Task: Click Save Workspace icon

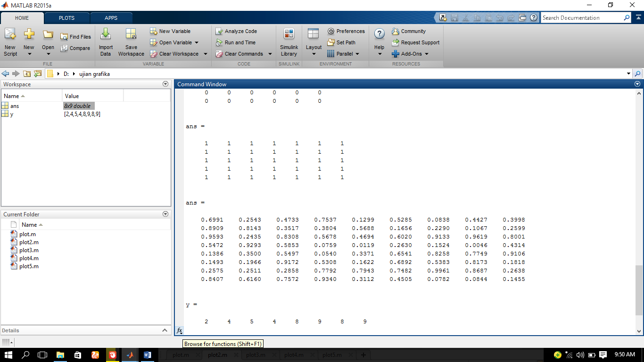Action: (x=131, y=34)
